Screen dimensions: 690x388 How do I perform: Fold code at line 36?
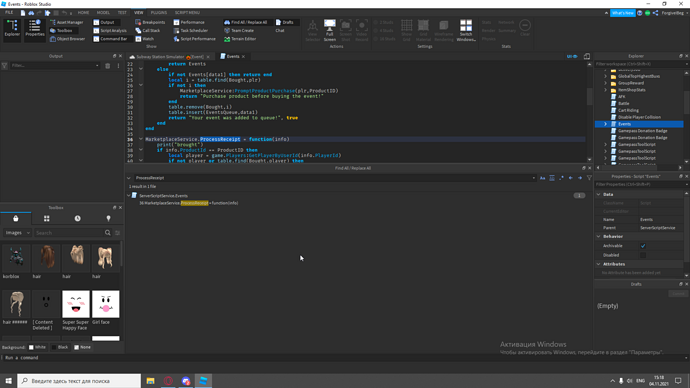pos(141,139)
